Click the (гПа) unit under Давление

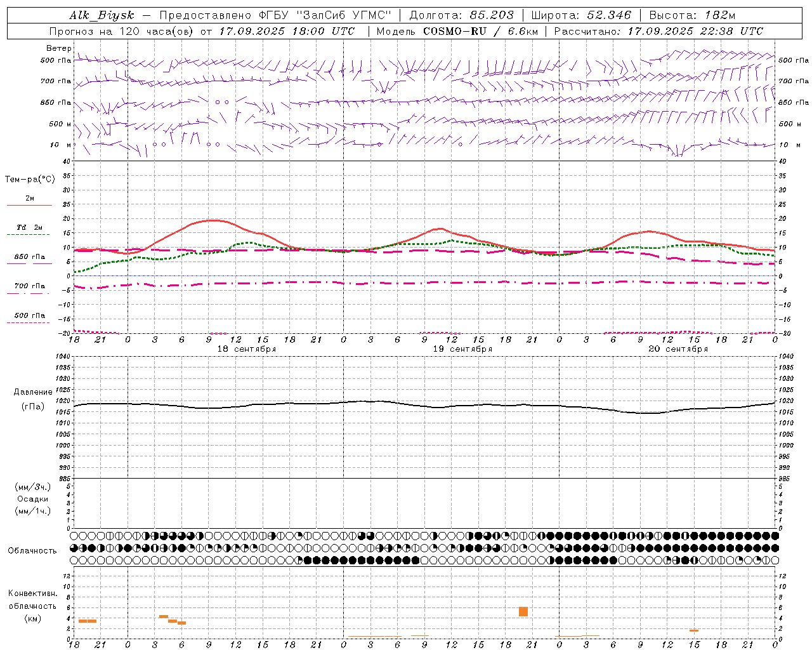[33, 407]
